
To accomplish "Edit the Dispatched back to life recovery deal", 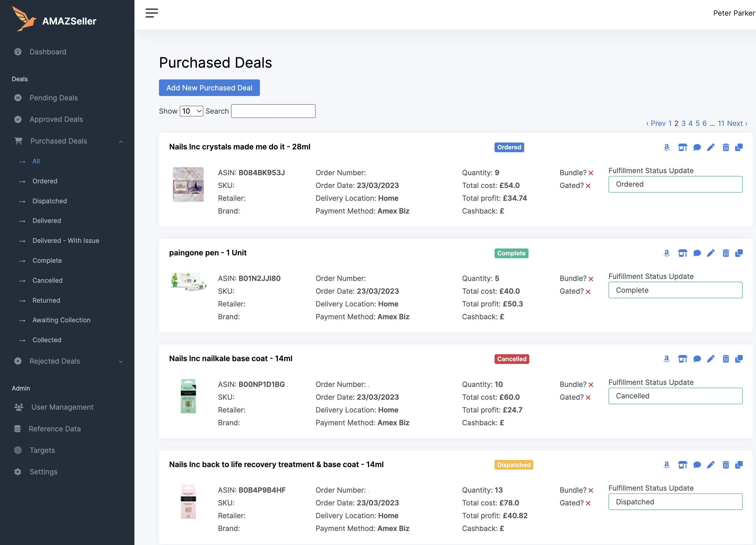I will 711,465.
